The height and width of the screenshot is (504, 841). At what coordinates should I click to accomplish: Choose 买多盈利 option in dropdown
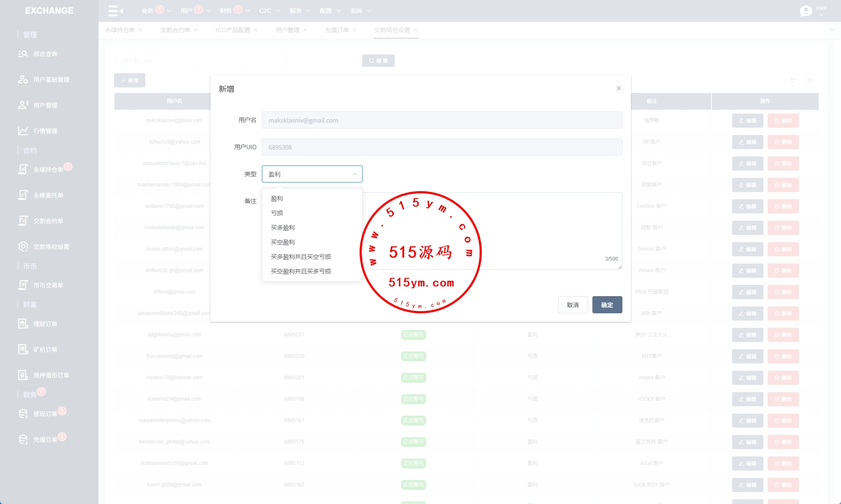pos(283,228)
